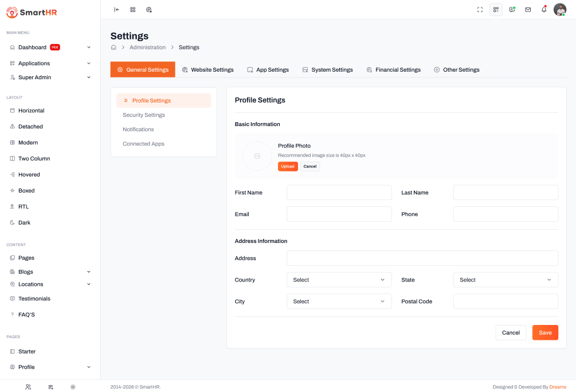576x392 pixels.
Task: Click the sun icon in the sidebar footer
Action: click(73, 387)
